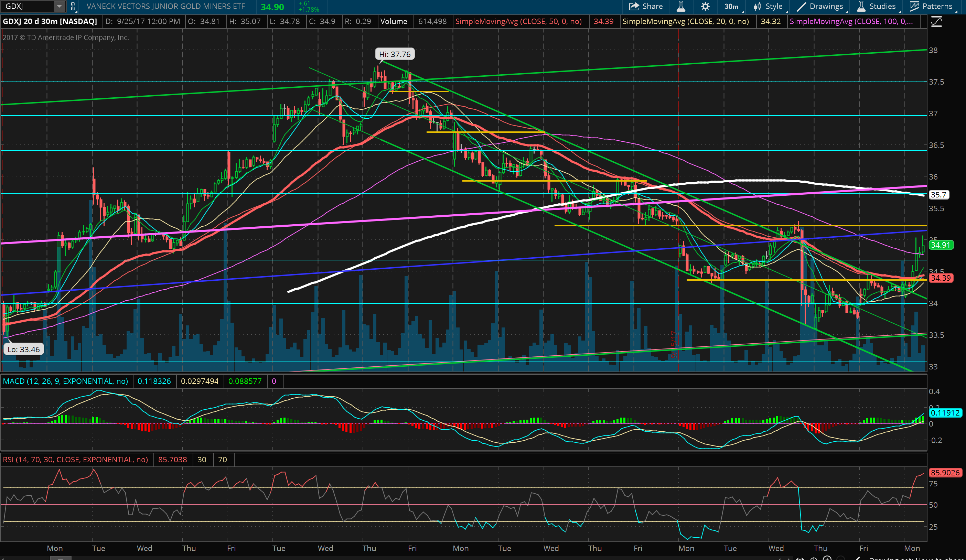Screen dimensions: 966x560
Task: Click the symbol link chain icon
Action: pyautogui.click(x=73, y=6)
